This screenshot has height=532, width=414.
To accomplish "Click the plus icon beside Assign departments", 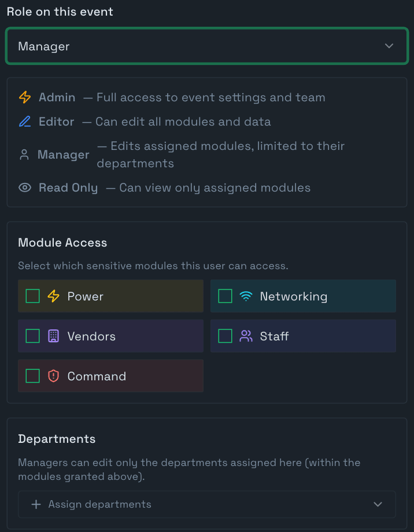I will 36,504.
